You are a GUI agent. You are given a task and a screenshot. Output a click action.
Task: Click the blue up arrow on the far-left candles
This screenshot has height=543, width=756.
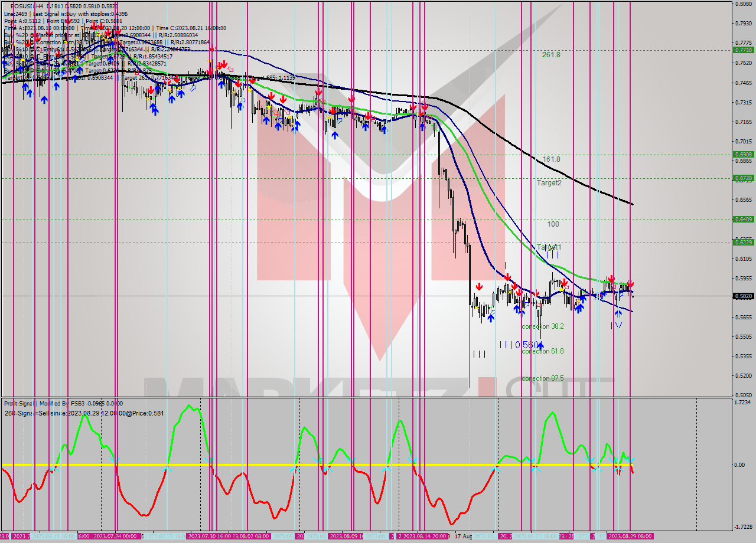click(25, 87)
